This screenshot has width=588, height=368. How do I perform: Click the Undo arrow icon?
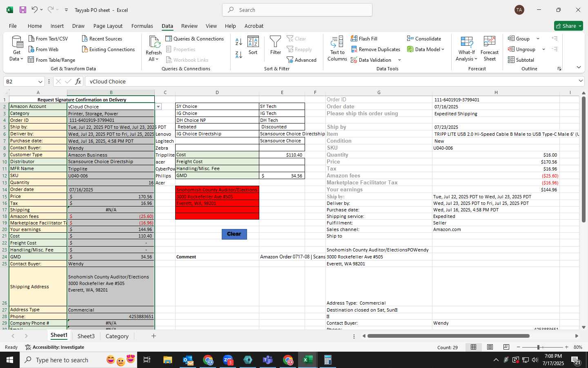click(x=35, y=10)
